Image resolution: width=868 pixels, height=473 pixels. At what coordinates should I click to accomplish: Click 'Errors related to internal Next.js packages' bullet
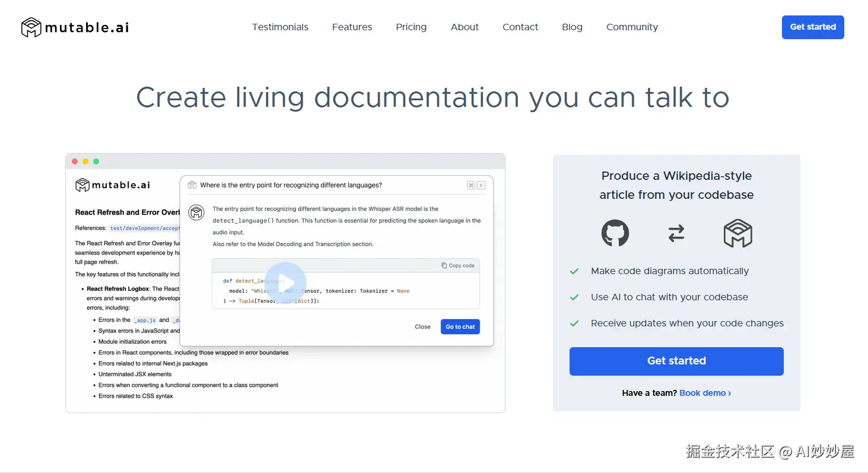click(x=153, y=364)
